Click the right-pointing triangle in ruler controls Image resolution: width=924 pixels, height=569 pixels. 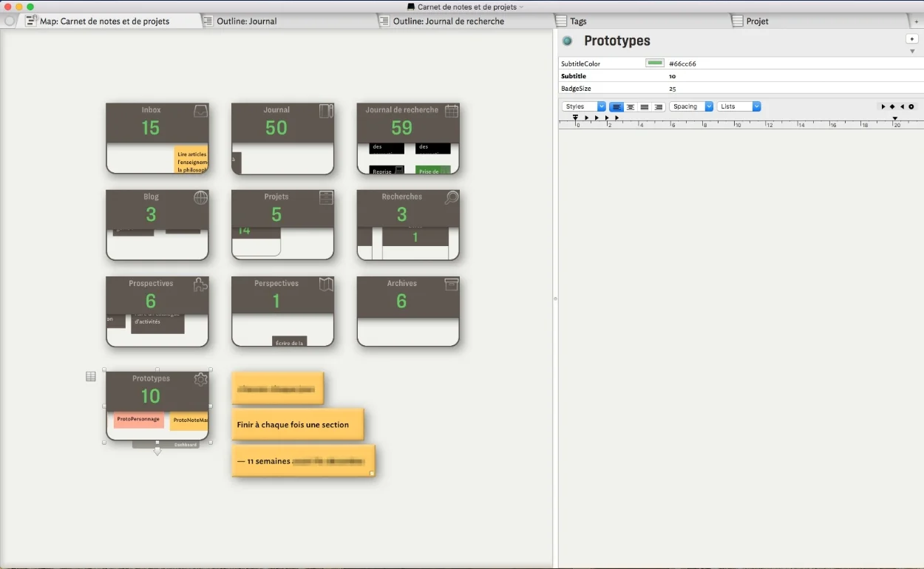coord(883,107)
